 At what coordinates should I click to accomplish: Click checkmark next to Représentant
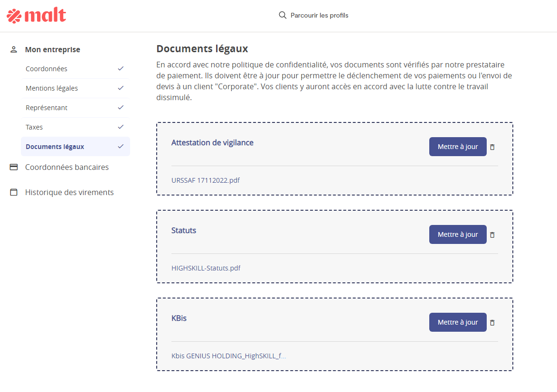[x=121, y=107]
